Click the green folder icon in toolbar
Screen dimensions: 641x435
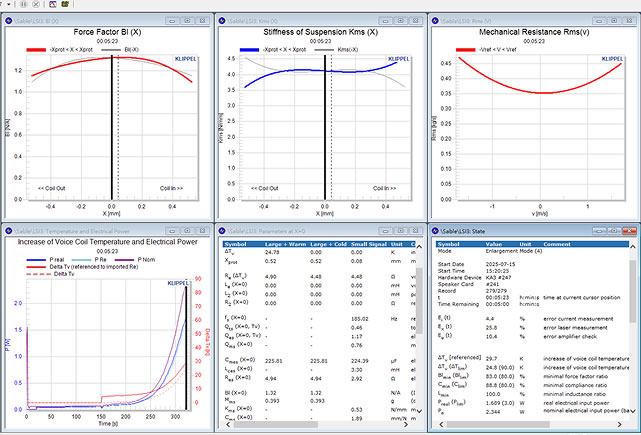[x=63, y=4]
